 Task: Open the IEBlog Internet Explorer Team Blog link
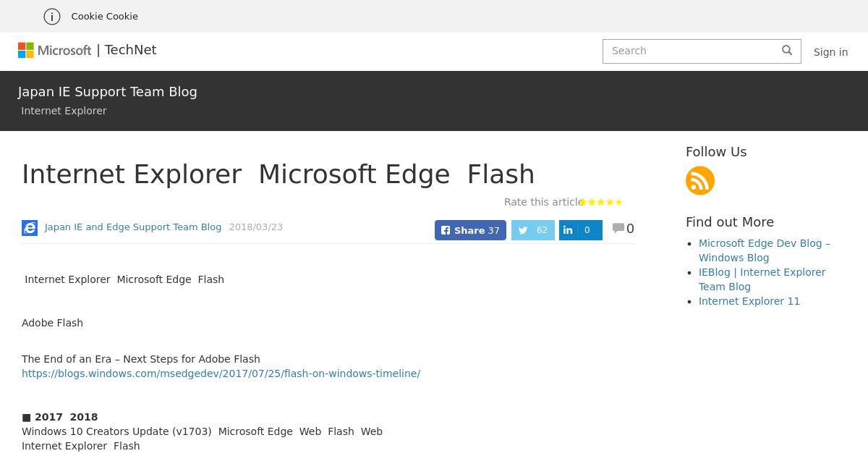coord(762,279)
